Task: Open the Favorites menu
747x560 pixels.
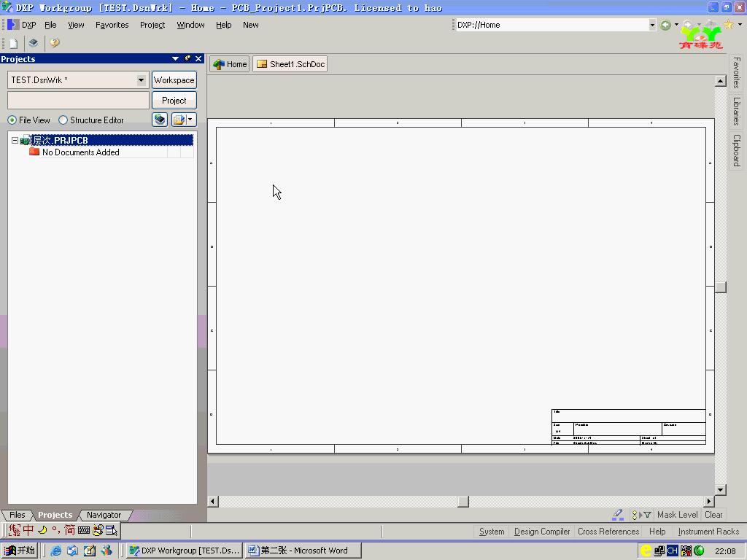Action: [112, 25]
